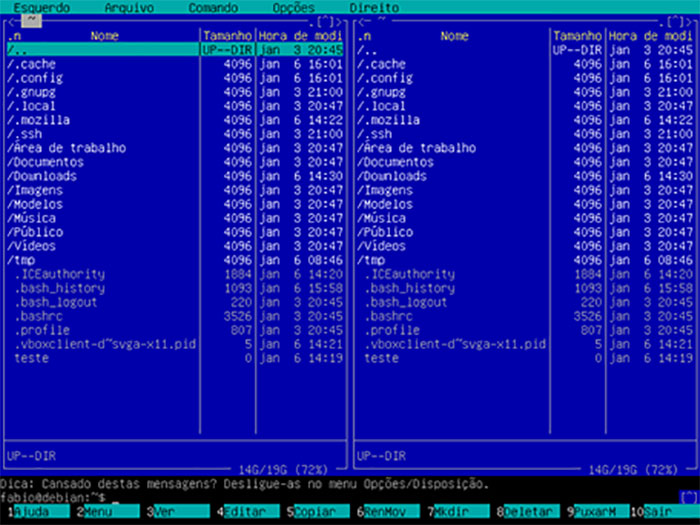This screenshot has height=525, width=700.
Task: Open the Arquivo menu
Action: tap(129, 8)
